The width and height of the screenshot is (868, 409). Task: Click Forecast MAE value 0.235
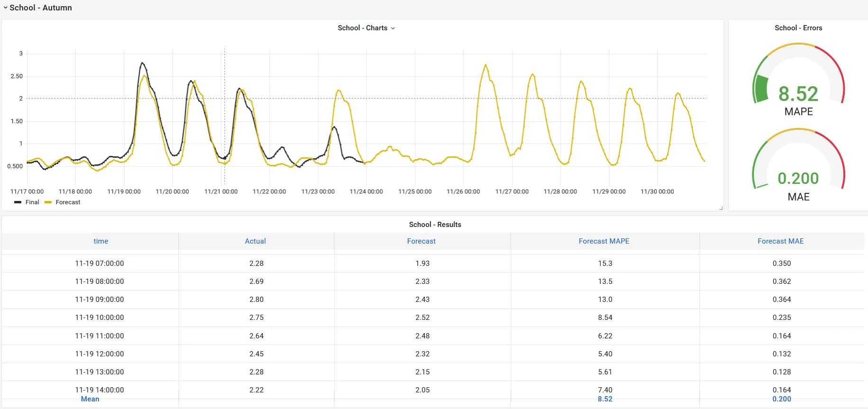[782, 318]
